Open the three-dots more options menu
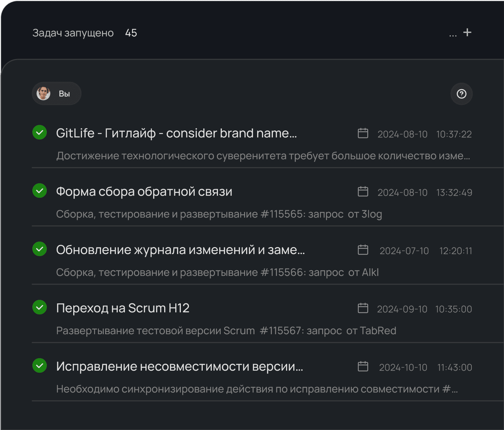 tap(453, 34)
